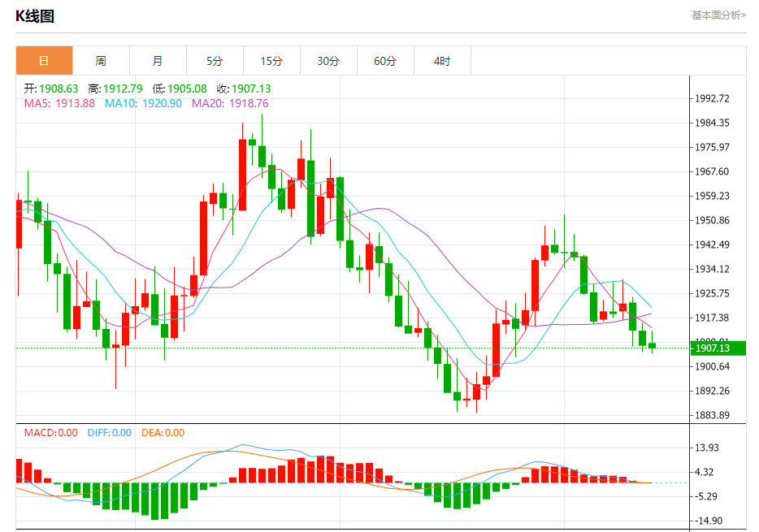759x532 pixels.
Task: Click the MA10: 1920.90 label
Action: (x=143, y=103)
